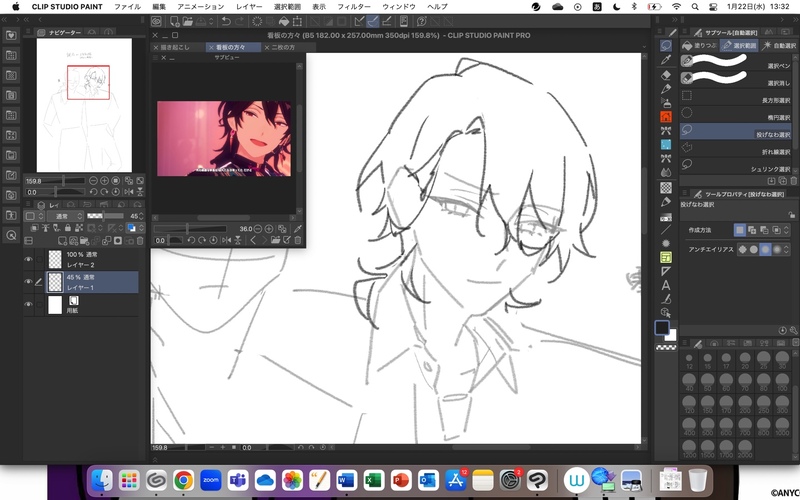This screenshot has width=800, height=500.
Task: Select the Eyedropper tool in tool palette
Action: tap(666, 60)
